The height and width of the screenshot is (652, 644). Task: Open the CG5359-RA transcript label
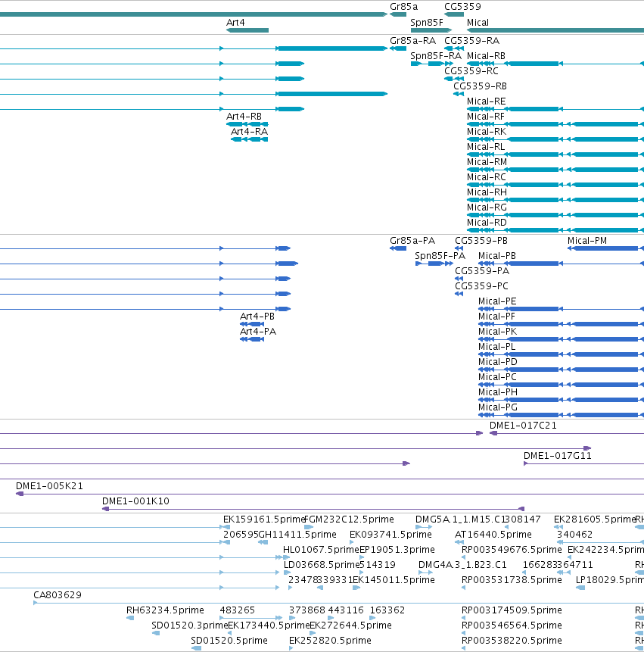(x=471, y=41)
